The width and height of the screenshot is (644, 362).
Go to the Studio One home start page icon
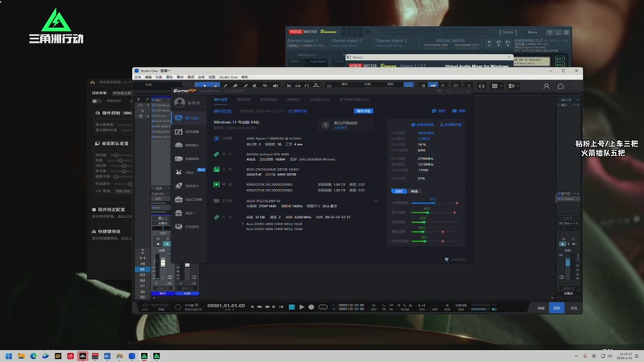point(560,86)
